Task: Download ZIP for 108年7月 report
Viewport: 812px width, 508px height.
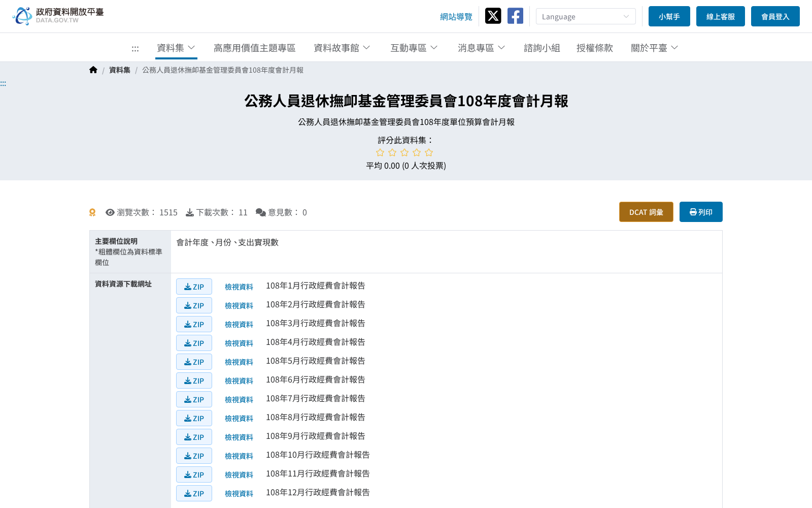Action: pyautogui.click(x=194, y=399)
